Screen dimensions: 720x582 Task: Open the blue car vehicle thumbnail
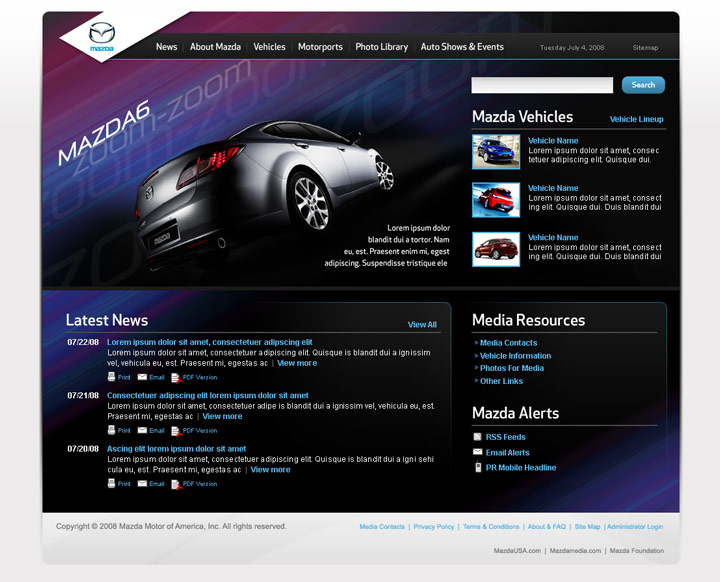(x=496, y=151)
